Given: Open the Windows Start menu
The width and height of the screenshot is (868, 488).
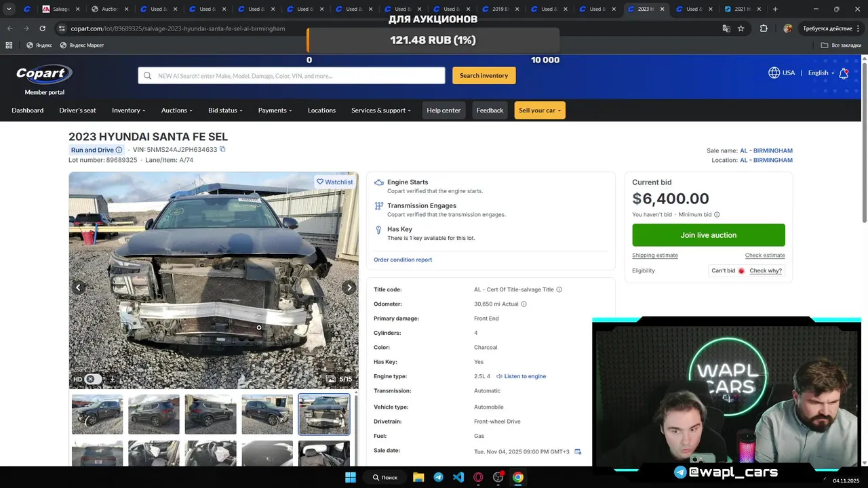Looking at the screenshot, I should 351,477.
